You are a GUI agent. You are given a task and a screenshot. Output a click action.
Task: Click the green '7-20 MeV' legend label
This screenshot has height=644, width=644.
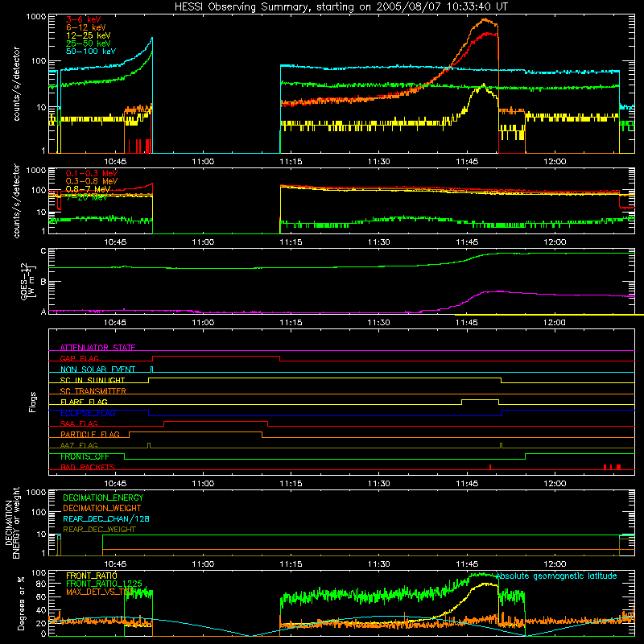pyautogui.click(x=87, y=197)
